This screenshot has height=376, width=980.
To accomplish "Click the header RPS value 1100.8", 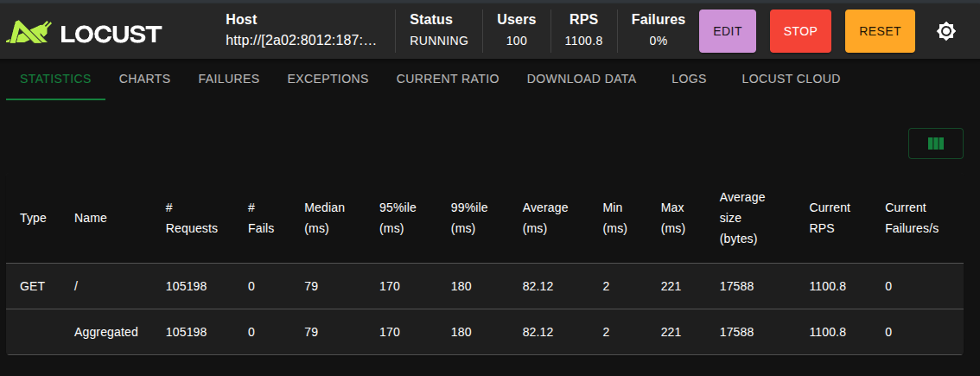I will click(x=583, y=41).
